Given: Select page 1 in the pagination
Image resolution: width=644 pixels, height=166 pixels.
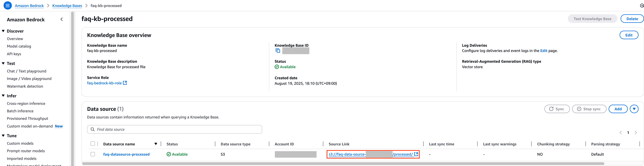Looking at the screenshot, I should [628, 133].
